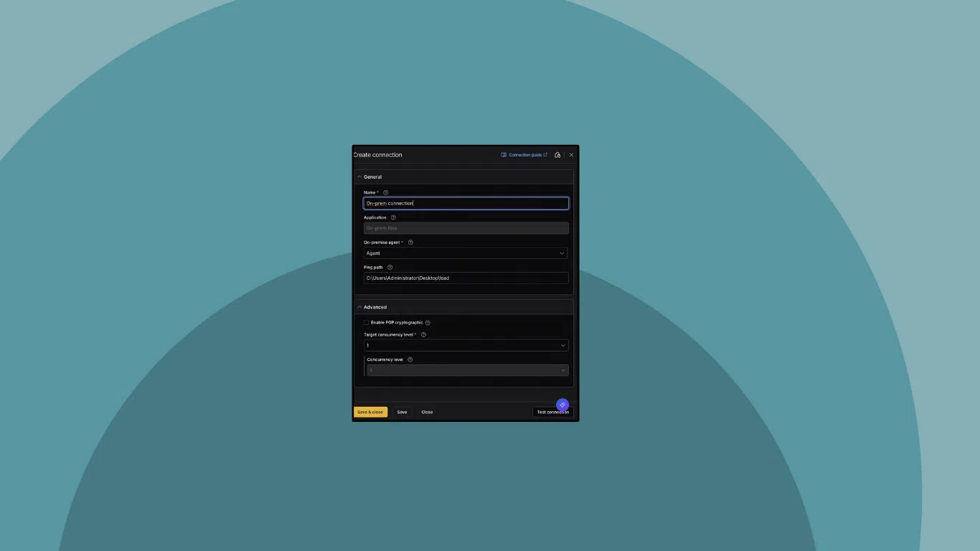Click the Ping path help icon
The height and width of the screenshot is (551, 980).
coord(390,267)
